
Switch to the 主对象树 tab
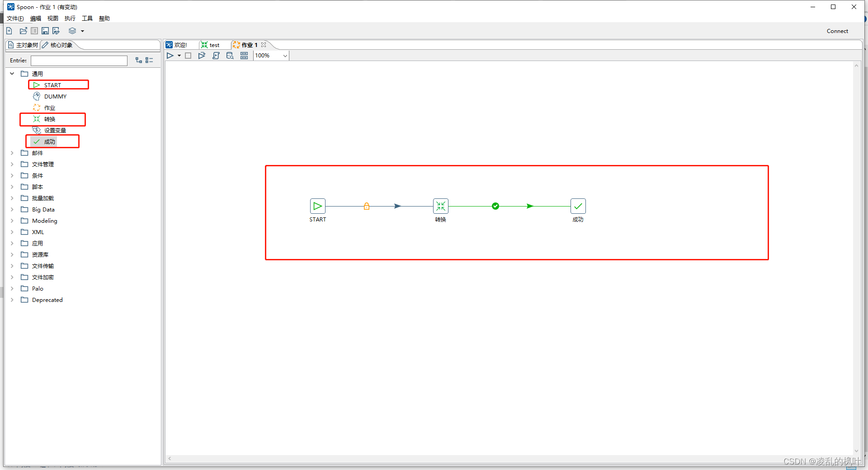coord(23,45)
